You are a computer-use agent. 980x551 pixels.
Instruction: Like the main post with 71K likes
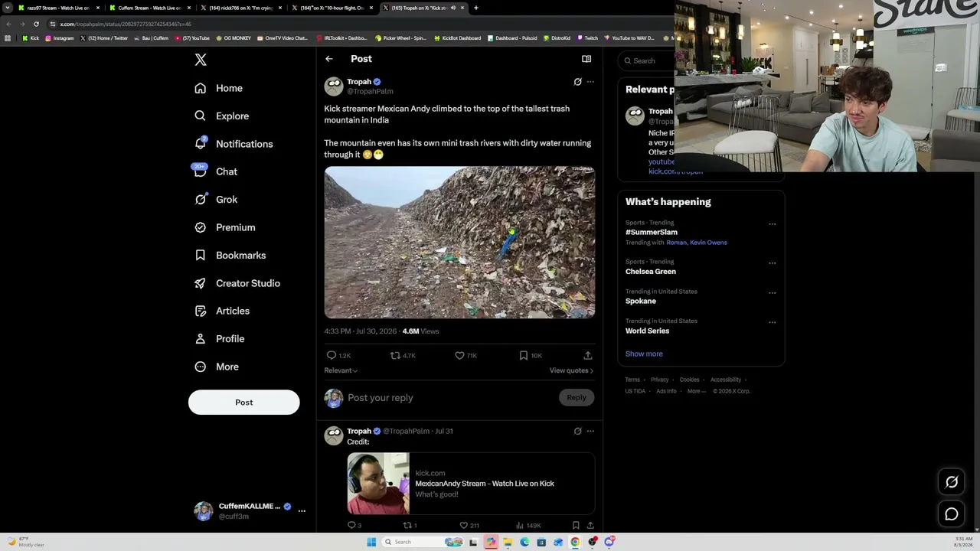pyautogui.click(x=465, y=356)
